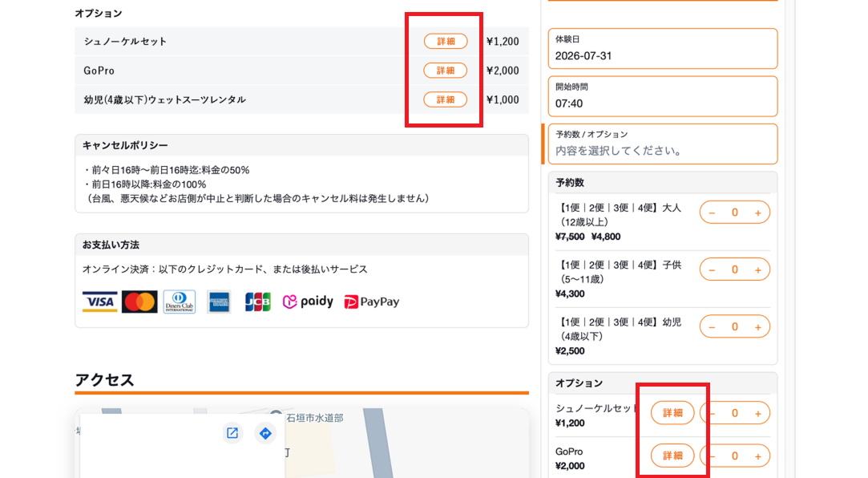
Task: Open details for 幼児ウェットスーツレンタル option
Action: pos(446,99)
